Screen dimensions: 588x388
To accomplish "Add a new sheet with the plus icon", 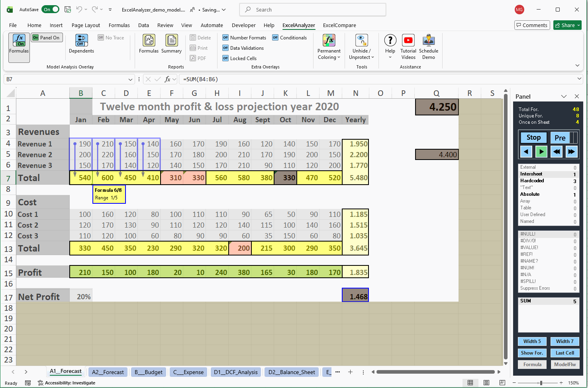I will [x=350, y=372].
